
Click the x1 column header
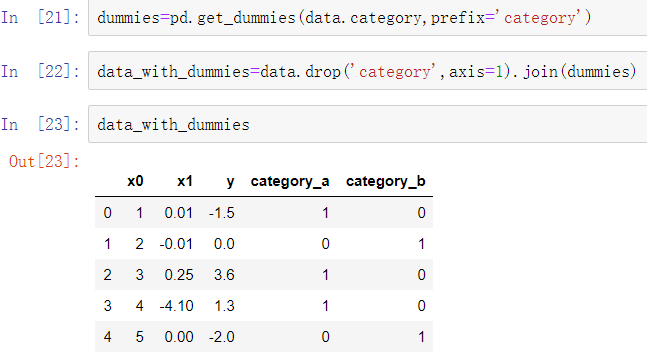coord(185,181)
